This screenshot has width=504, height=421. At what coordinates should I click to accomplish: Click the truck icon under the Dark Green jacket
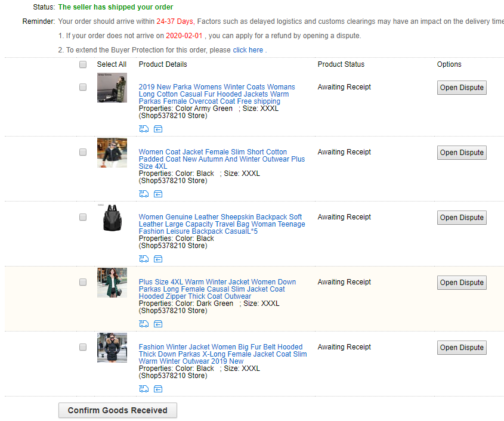pyautogui.click(x=144, y=324)
